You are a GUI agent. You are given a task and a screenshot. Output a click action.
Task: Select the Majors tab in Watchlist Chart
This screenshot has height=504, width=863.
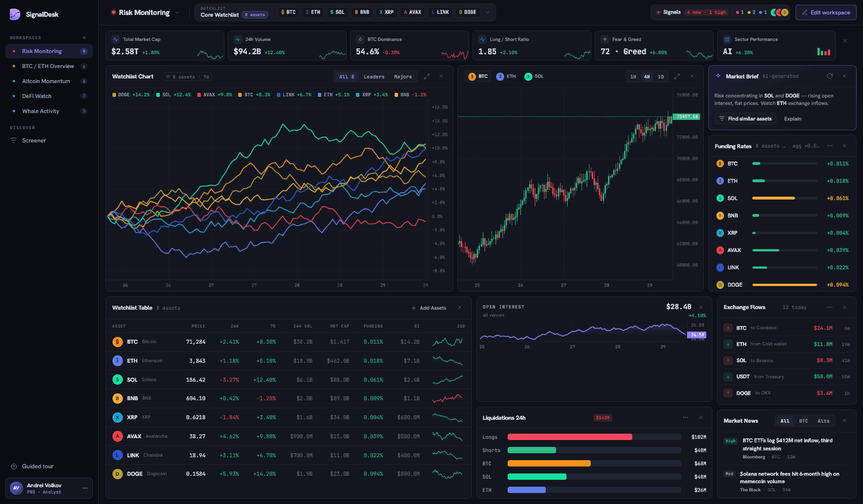[403, 77]
